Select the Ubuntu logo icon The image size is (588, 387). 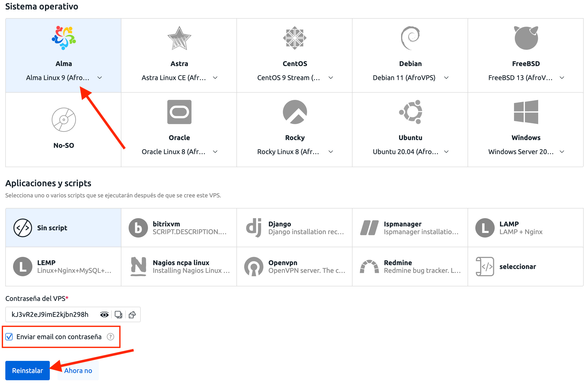(x=410, y=112)
